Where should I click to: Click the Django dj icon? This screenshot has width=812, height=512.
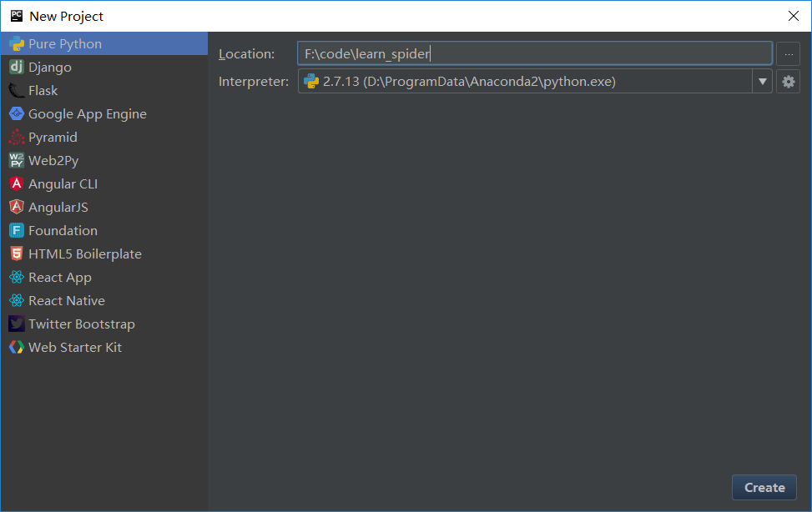[x=17, y=67]
